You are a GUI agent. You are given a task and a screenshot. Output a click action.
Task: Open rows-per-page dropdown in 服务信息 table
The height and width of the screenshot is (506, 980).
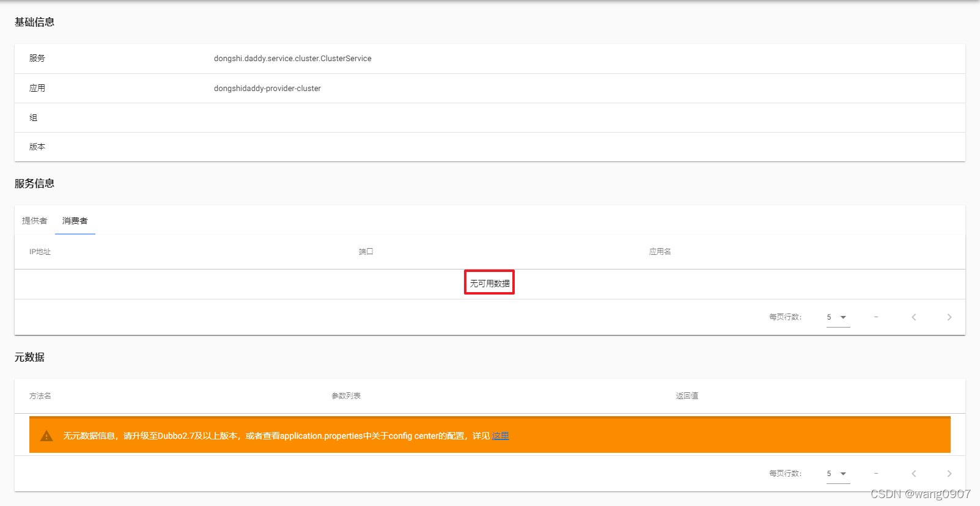pos(838,317)
